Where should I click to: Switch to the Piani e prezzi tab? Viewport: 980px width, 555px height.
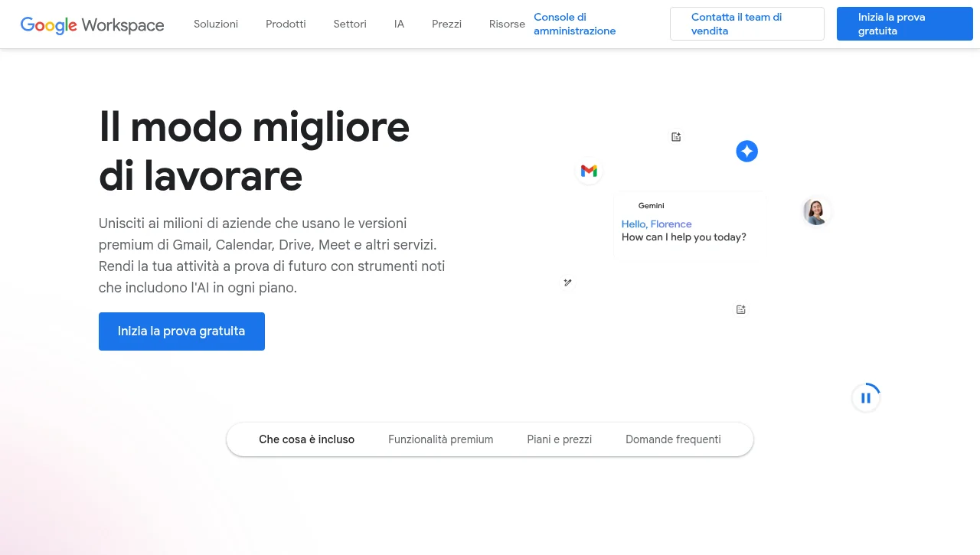click(x=559, y=439)
